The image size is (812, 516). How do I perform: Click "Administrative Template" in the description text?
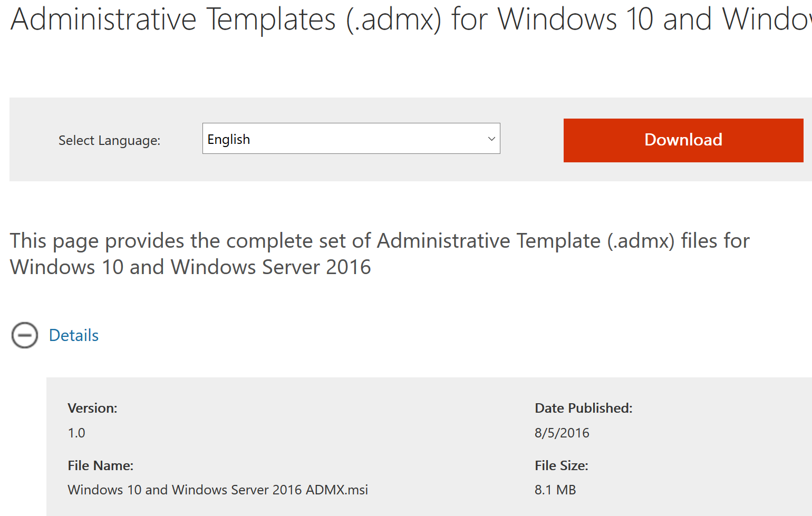pyautogui.click(x=488, y=241)
